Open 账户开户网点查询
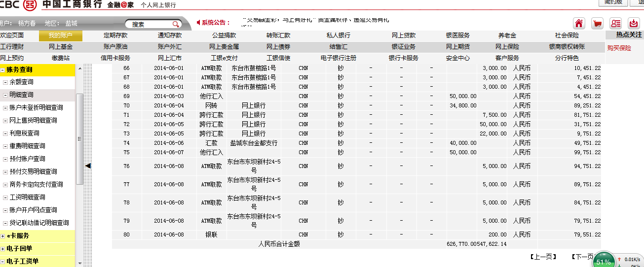The image size is (644, 267). pos(33,210)
